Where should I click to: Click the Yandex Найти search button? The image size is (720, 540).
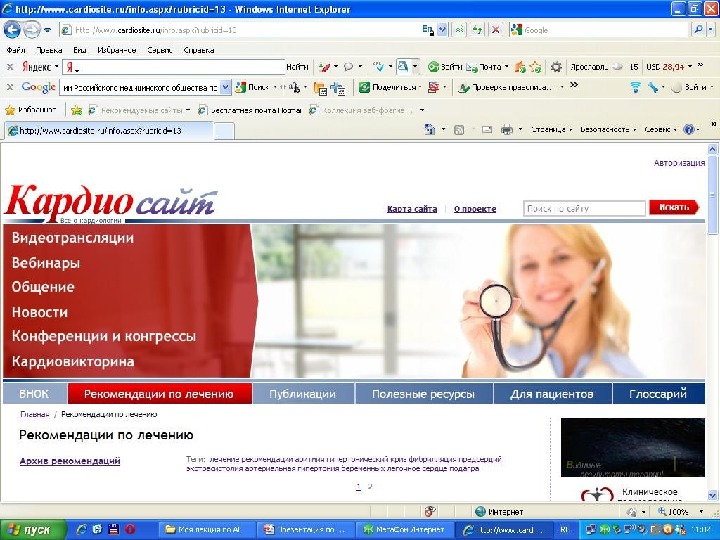pyautogui.click(x=297, y=67)
